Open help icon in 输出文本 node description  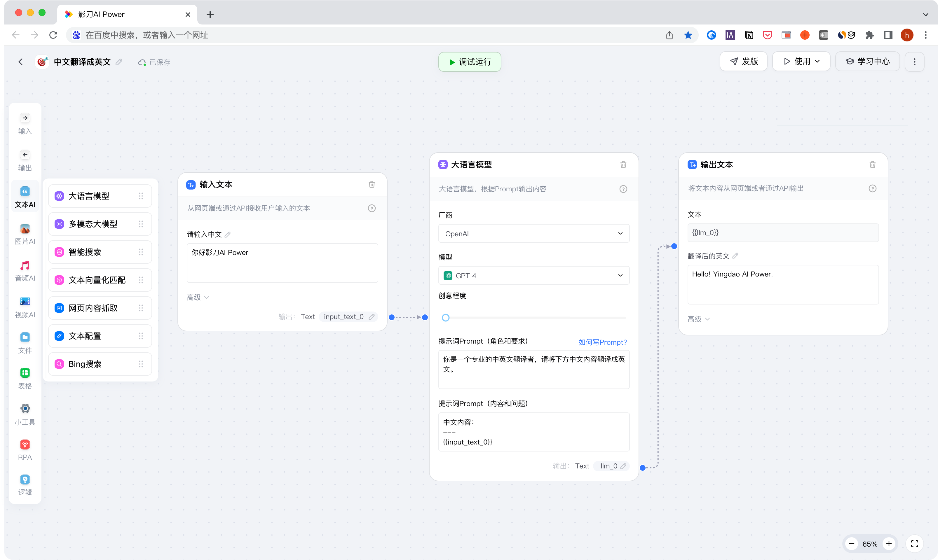click(x=872, y=188)
